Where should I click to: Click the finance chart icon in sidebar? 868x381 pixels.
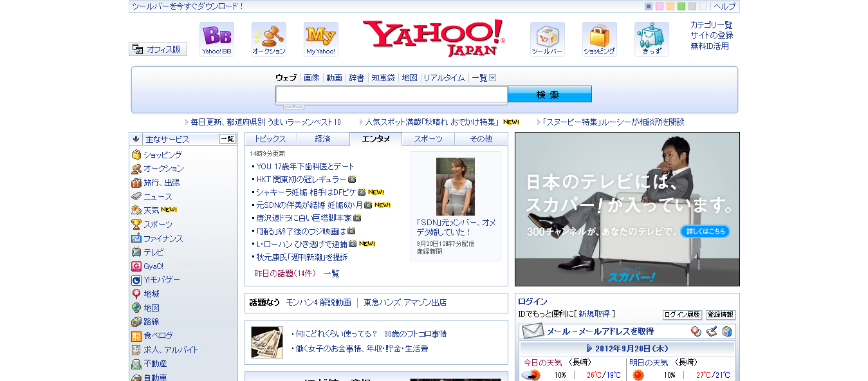pyautogui.click(x=136, y=238)
